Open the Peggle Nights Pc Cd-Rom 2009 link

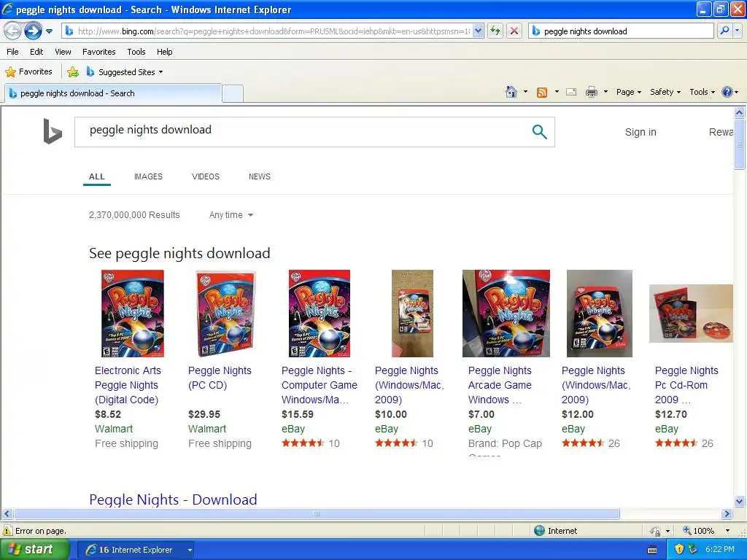coord(686,385)
